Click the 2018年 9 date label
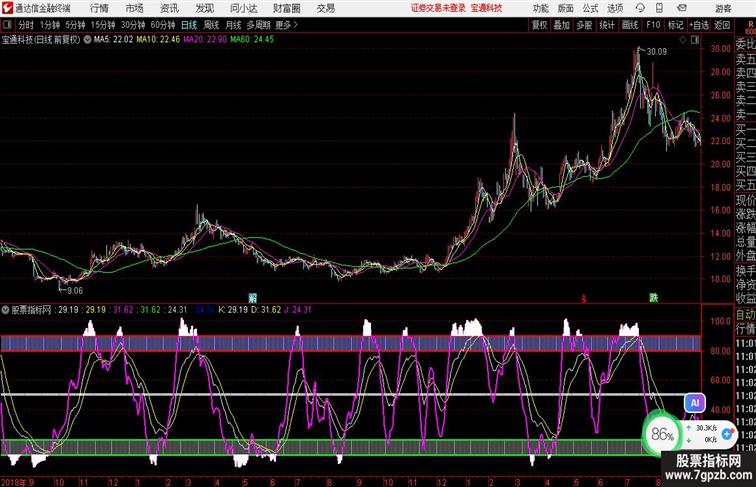This screenshot has width=756, height=487. (17, 482)
